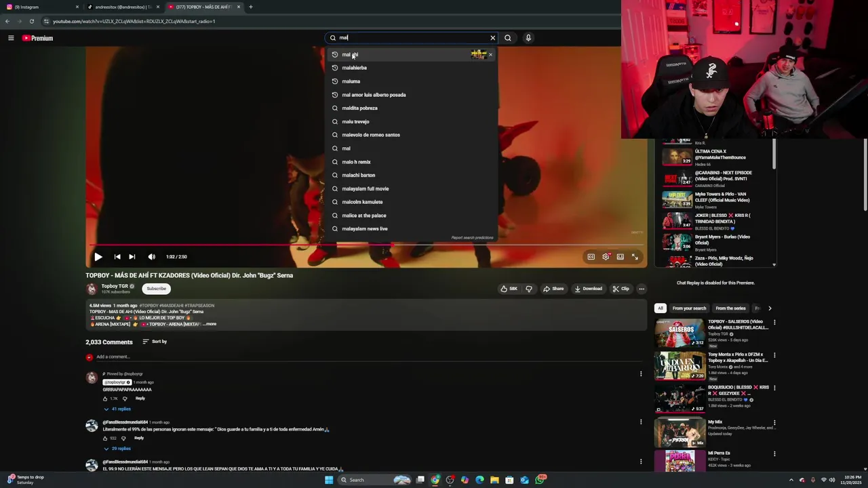868x488 pixels.
Task: Open more actions menu beside Clip
Action: coord(642,289)
